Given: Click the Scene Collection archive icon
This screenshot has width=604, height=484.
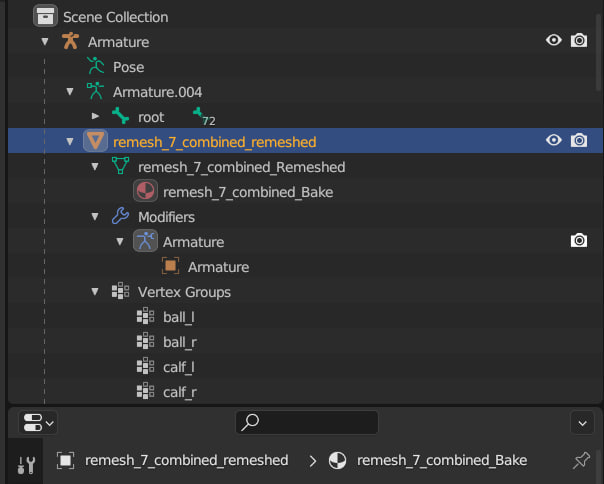Looking at the screenshot, I should click(45, 16).
